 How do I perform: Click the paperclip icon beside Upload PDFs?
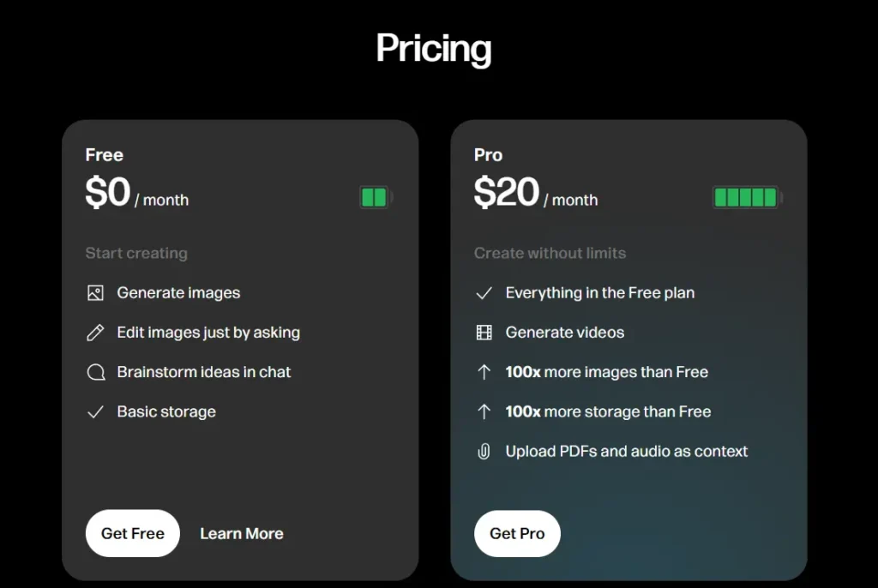pyautogui.click(x=484, y=452)
